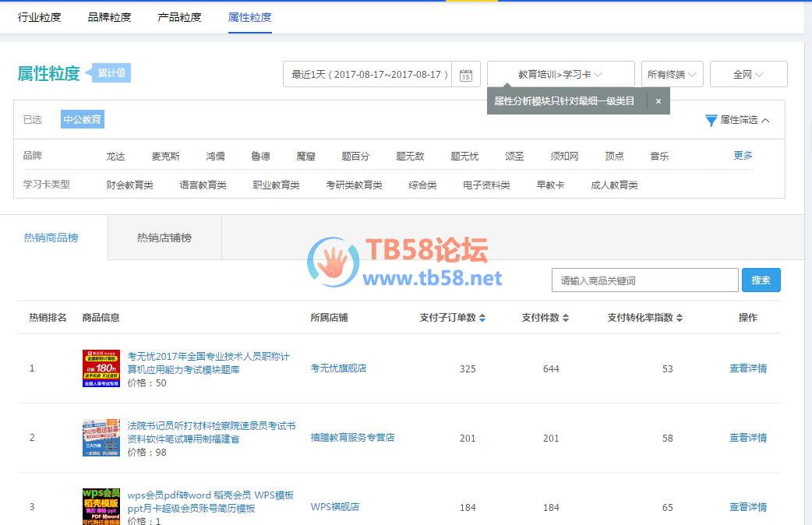Viewport: 812px width, 525px height.
Task: Open the 法院书记员 product thumbnail
Action: click(x=101, y=438)
